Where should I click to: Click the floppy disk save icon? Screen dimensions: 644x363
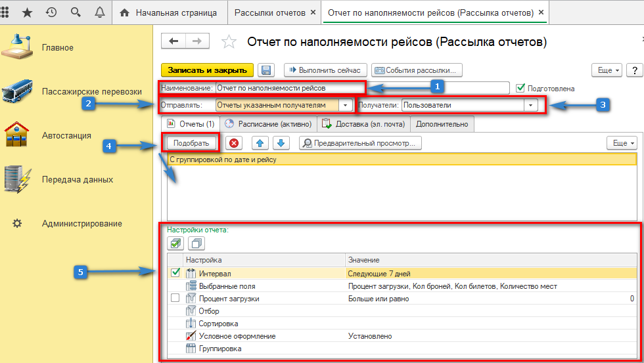tap(266, 70)
